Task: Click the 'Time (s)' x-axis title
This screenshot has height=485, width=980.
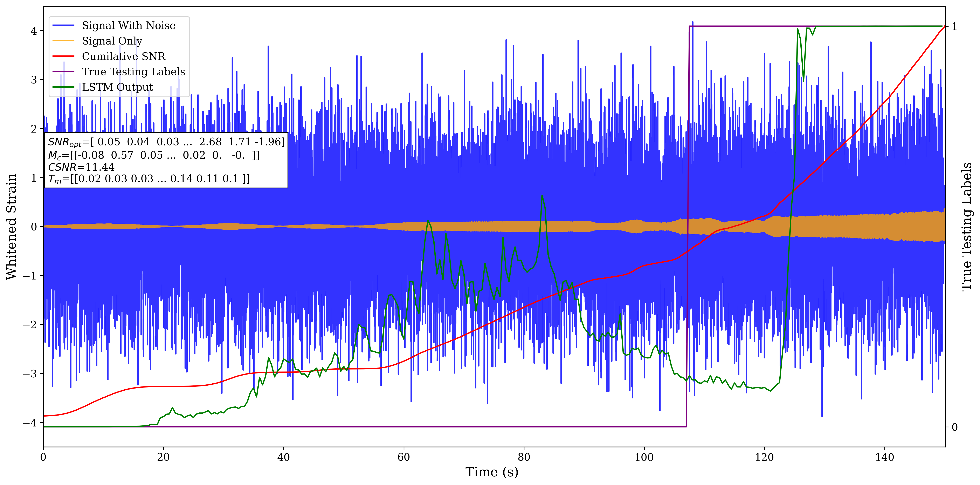Action: coord(491,472)
